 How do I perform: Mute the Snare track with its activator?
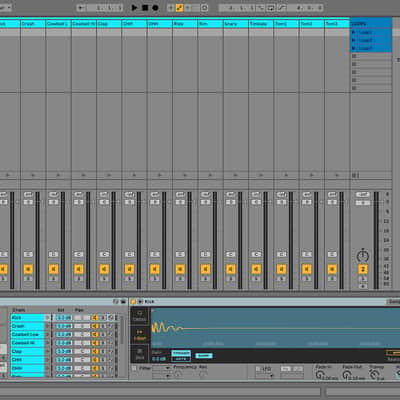[231, 269]
